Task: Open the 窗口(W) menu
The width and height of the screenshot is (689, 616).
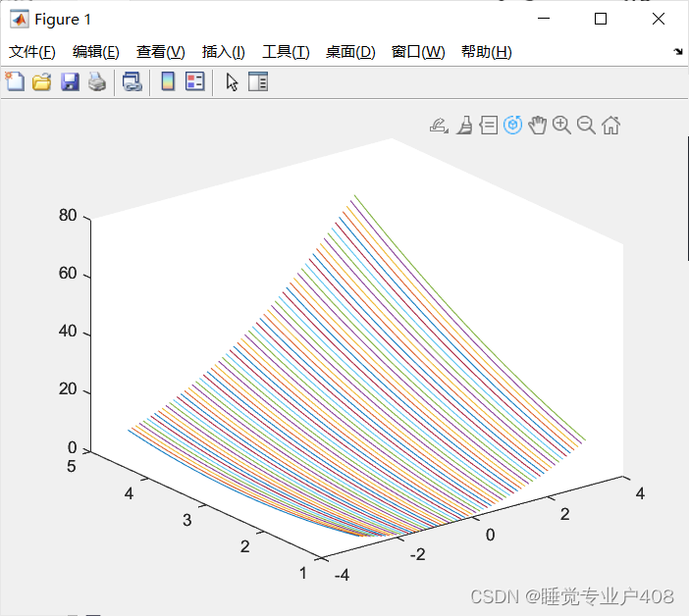Action: pos(418,52)
